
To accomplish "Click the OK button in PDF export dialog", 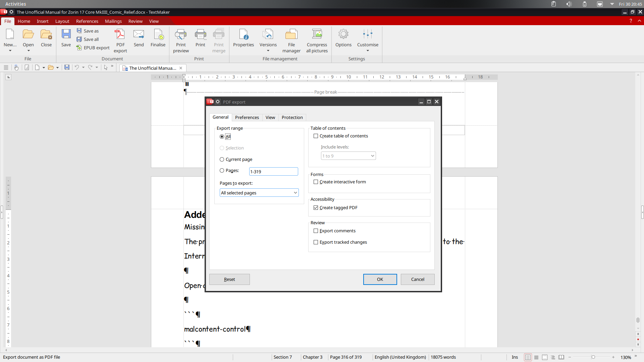I will (x=380, y=280).
